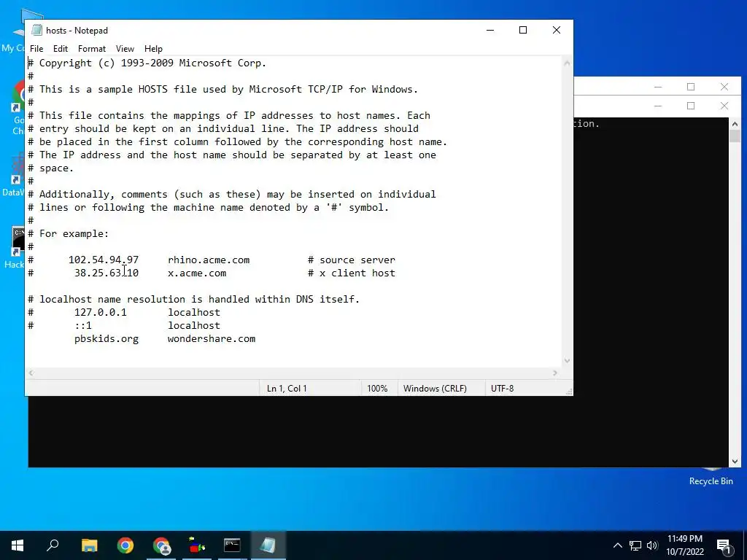Screen dimensions: 747x560
Task: Open the Format menu in Notepad
Action: coord(91,49)
